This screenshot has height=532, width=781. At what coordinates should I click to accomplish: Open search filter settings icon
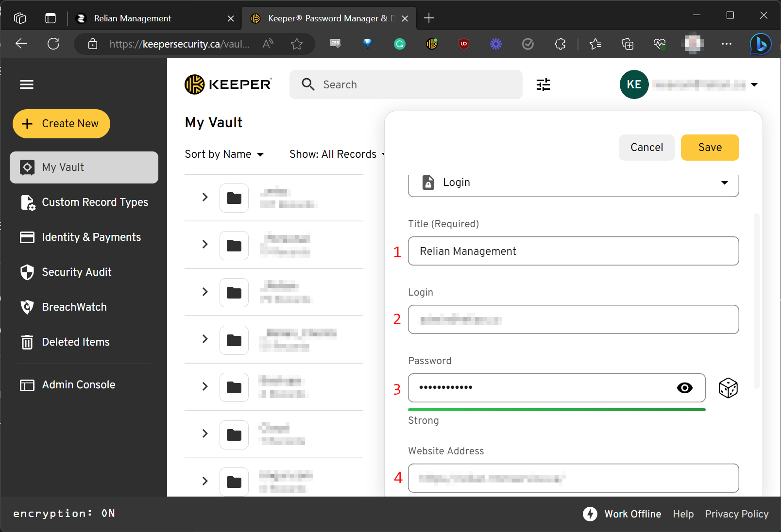[x=543, y=84]
